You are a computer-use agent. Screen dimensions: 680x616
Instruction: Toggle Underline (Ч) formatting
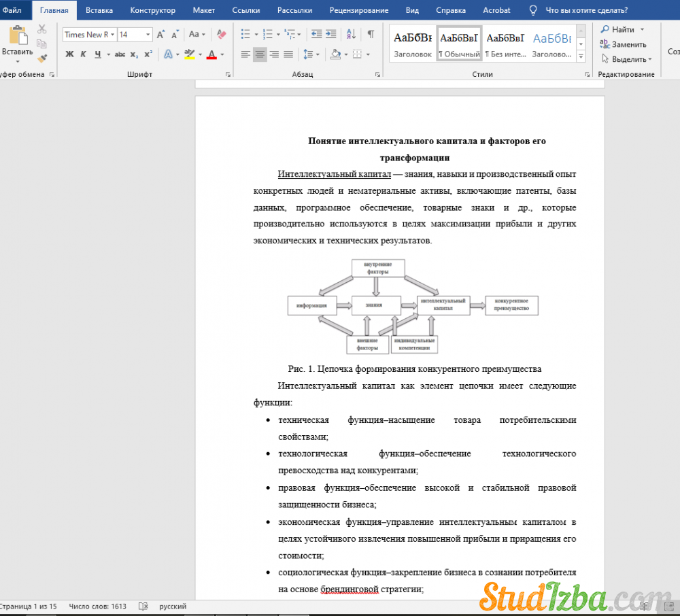point(97,54)
